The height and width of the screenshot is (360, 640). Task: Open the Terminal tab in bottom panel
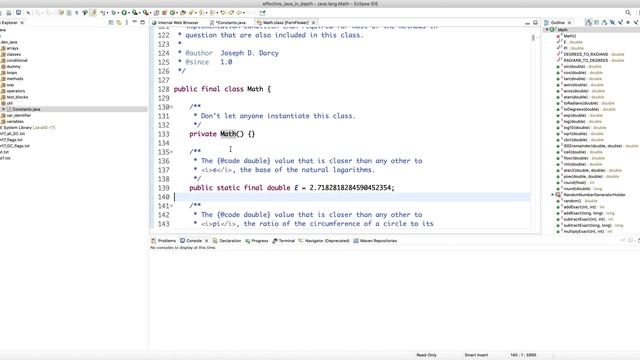(283, 241)
